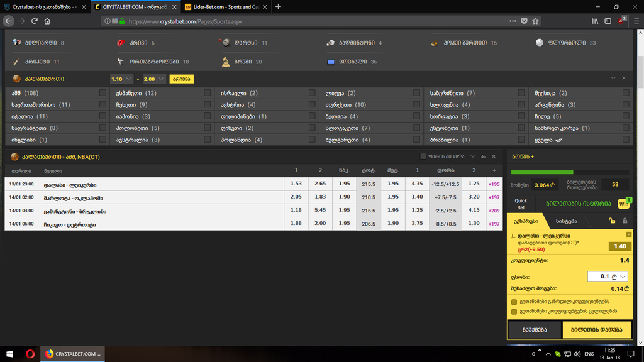Click the print icon in NBA section header

pos(484,156)
